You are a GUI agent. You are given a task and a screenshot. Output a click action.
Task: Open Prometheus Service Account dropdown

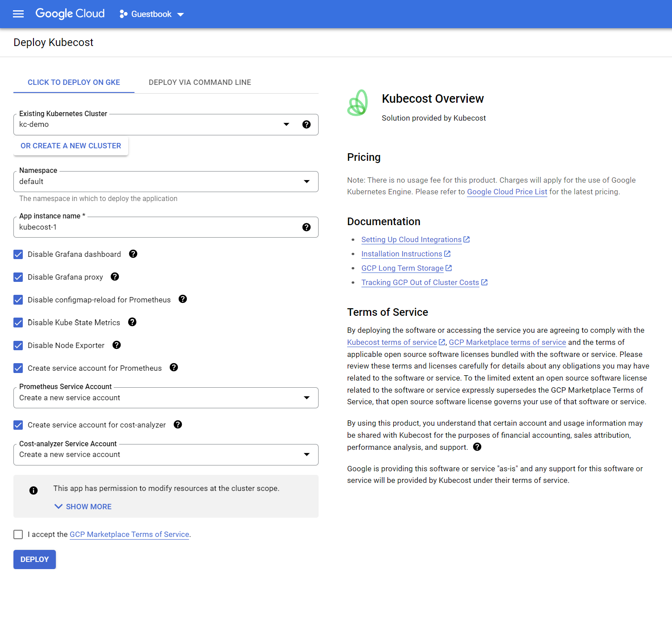(x=166, y=398)
